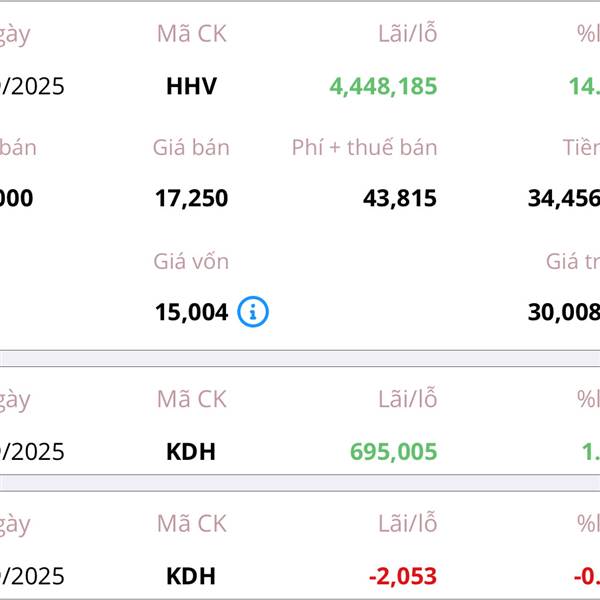
Task: Click the sell price value 17,250
Action: point(191,199)
